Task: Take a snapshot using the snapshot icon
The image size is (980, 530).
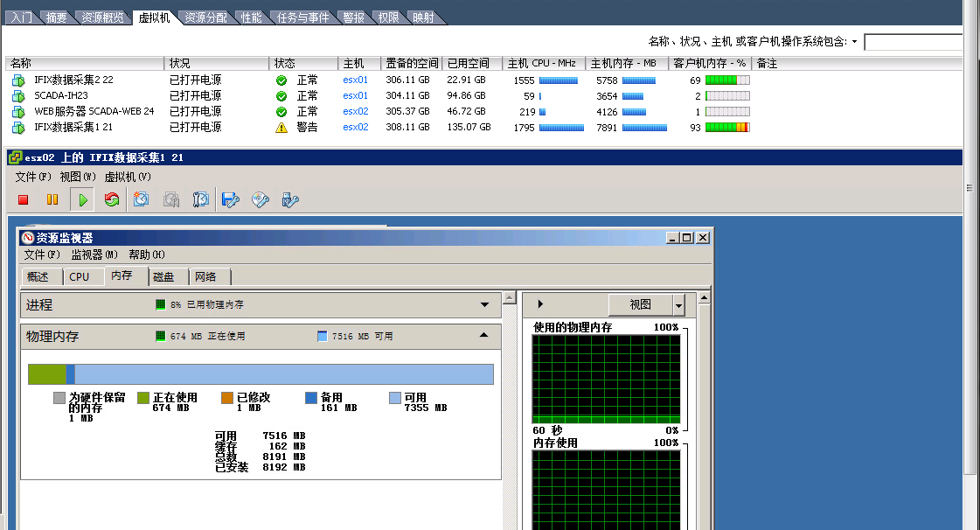Action: 142,200
